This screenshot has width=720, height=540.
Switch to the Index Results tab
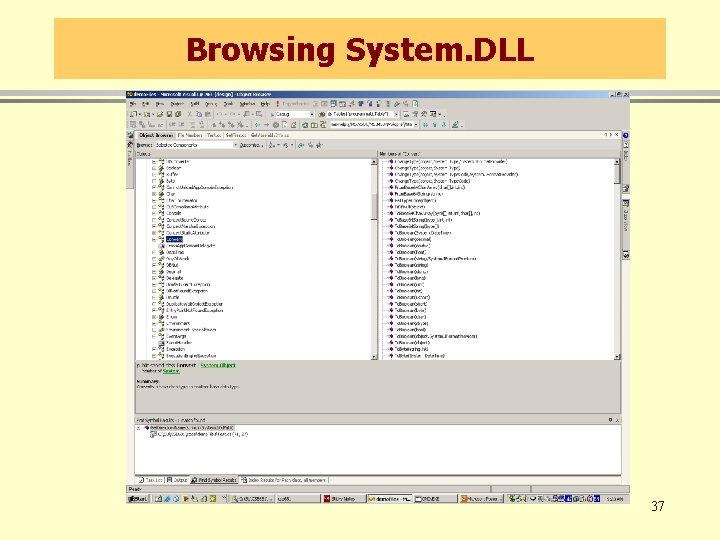[283, 480]
